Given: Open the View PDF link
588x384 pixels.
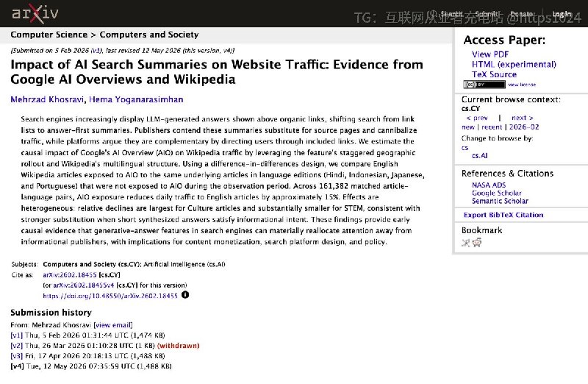Looking at the screenshot, I should [490, 54].
